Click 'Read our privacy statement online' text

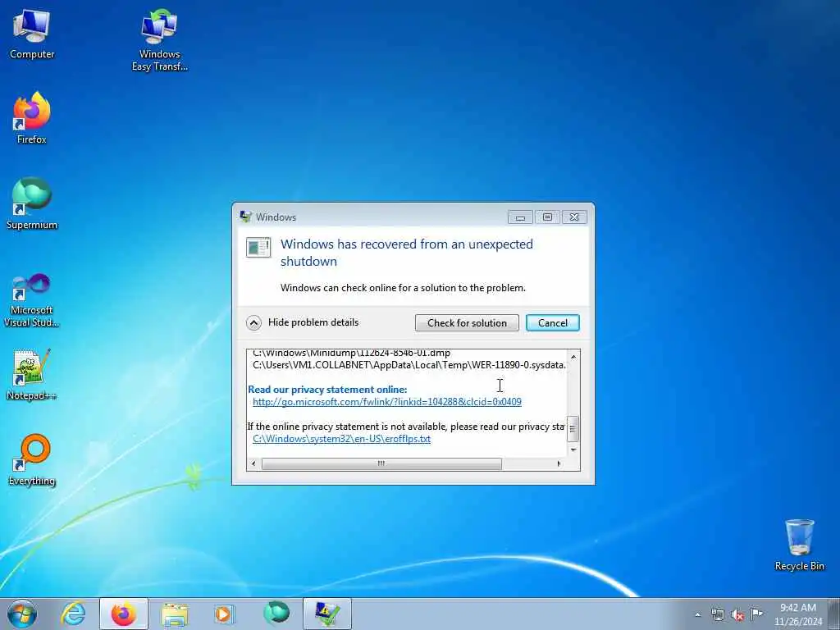[327, 390]
